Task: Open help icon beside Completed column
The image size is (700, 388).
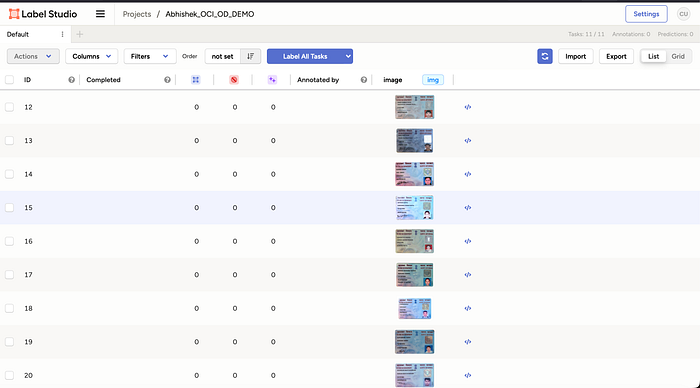Action: [167, 80]
